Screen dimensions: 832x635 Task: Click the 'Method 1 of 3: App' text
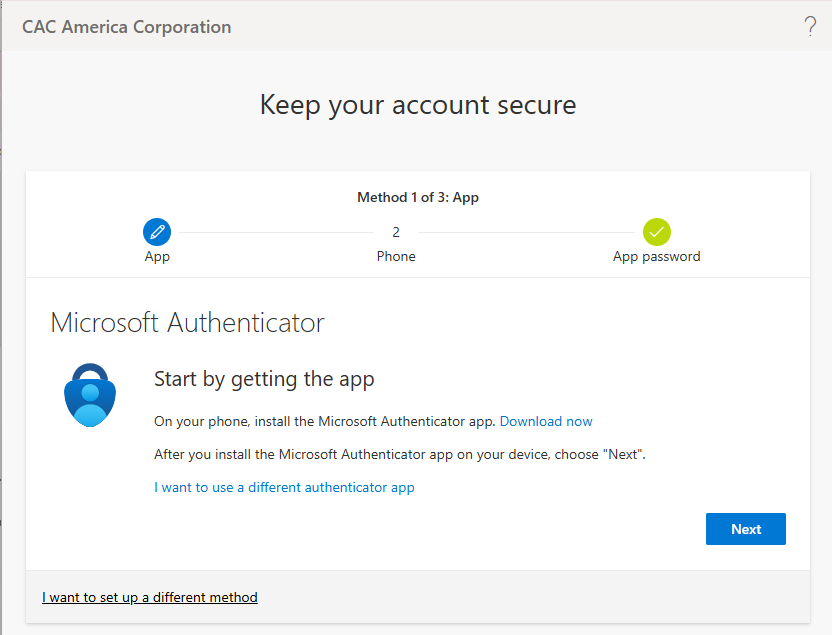[417, 197]
